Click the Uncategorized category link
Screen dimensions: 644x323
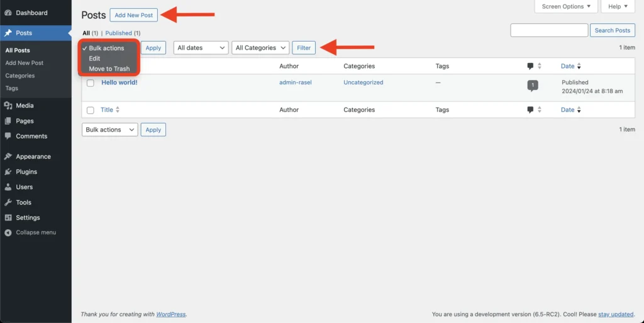coord(364,82)
